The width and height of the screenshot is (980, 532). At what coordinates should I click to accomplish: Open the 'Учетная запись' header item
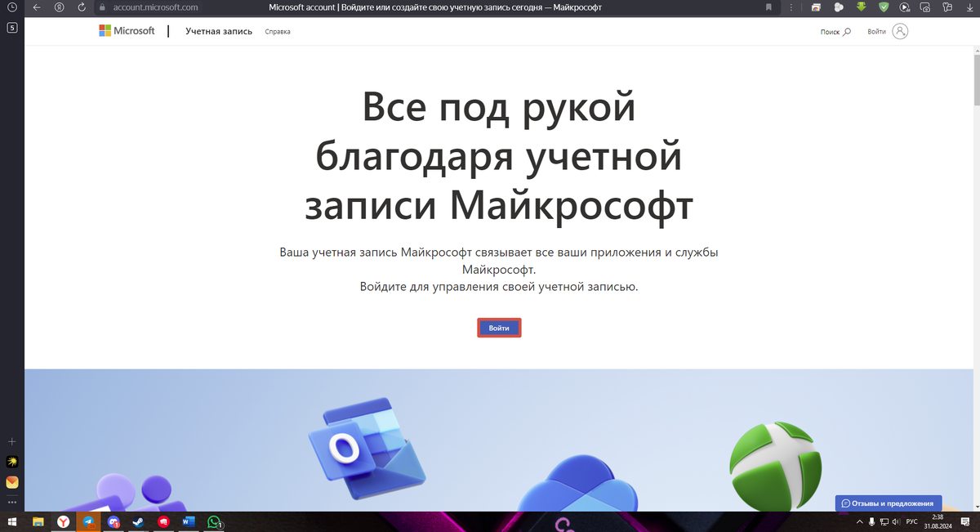pos(218,31)
